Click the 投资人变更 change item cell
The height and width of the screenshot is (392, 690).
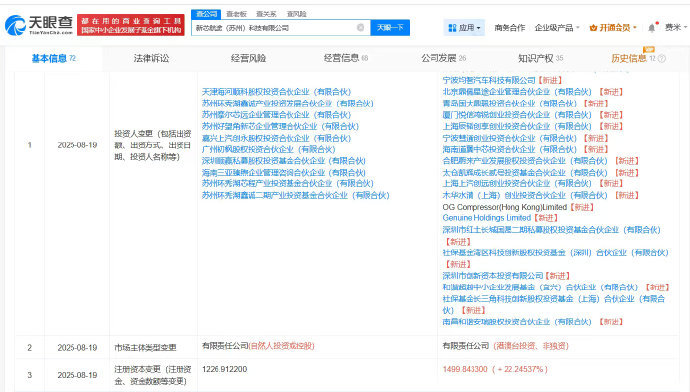153,145
